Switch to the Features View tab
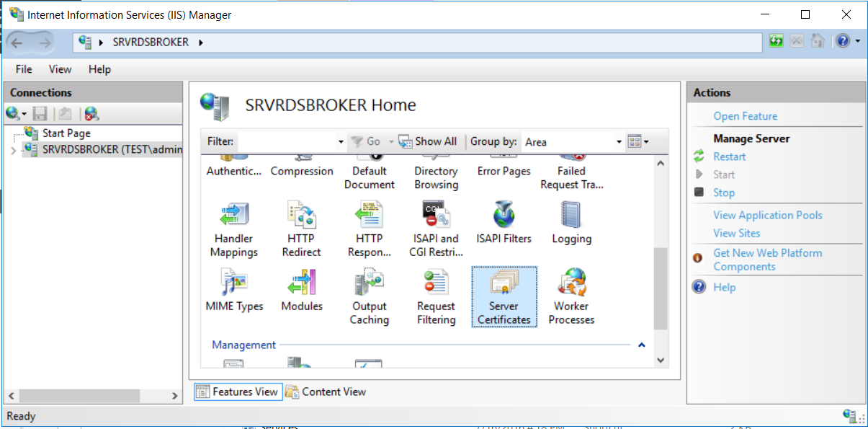This screenshot has width=868, height=429. (238, 392)
